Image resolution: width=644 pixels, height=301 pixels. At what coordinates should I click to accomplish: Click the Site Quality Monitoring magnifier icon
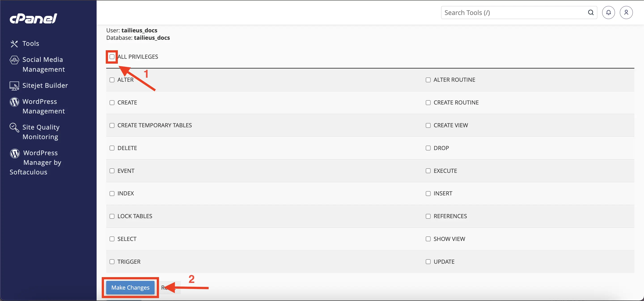[x=14, y=128]
